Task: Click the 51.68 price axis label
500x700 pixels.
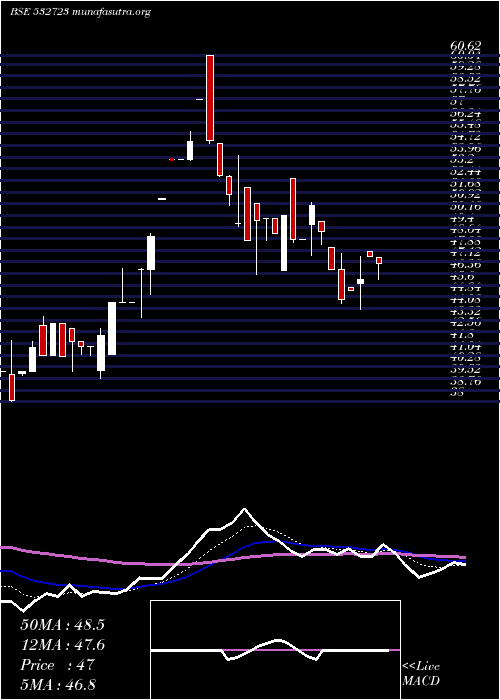Action: [466, 183]
